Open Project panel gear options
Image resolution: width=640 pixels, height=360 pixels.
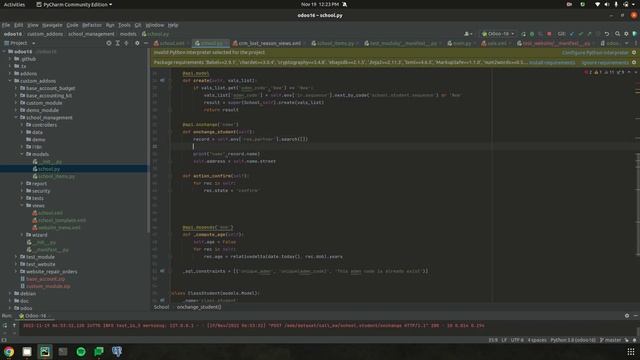tap(137, 43)
